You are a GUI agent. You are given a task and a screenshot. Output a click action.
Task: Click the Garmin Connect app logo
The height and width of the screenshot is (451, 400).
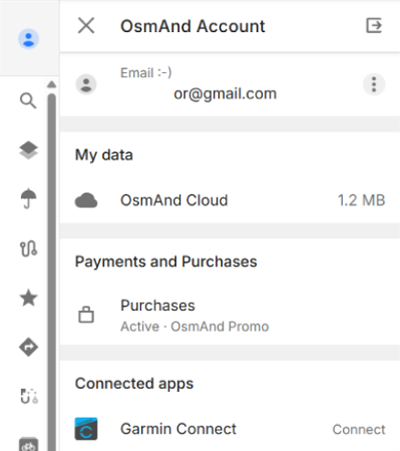[x=86, y=429]
